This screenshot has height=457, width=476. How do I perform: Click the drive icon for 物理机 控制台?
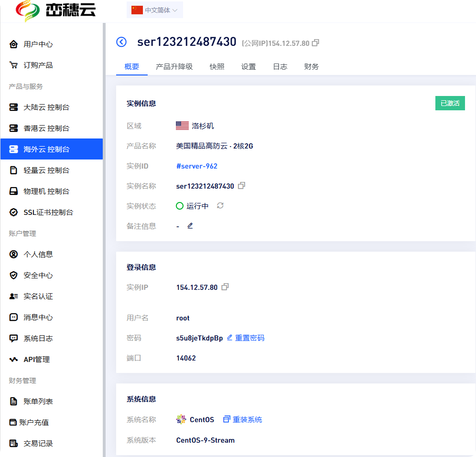click(x=13, y=191)
